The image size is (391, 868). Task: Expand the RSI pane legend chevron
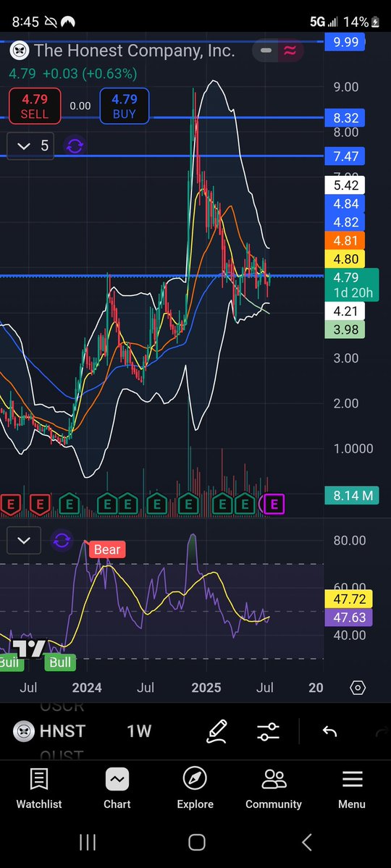pyautogui.click(x=24, y=541)
